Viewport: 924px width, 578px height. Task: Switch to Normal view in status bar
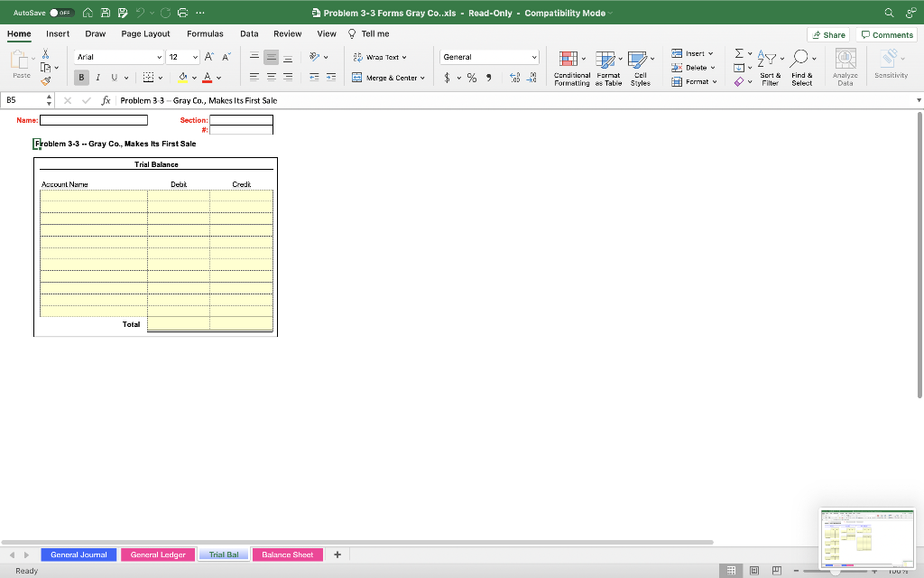(731, 571)
